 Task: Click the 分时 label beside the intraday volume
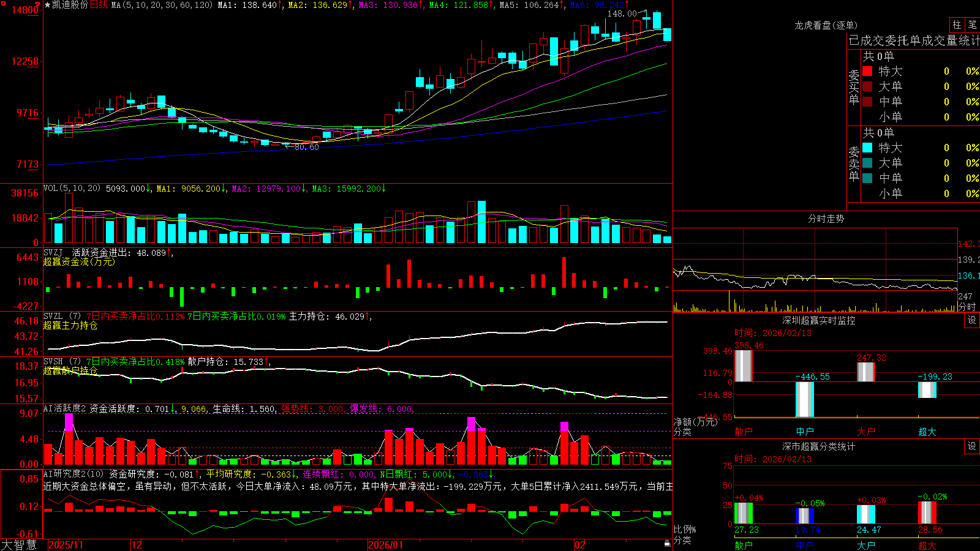tap(967, 307)
